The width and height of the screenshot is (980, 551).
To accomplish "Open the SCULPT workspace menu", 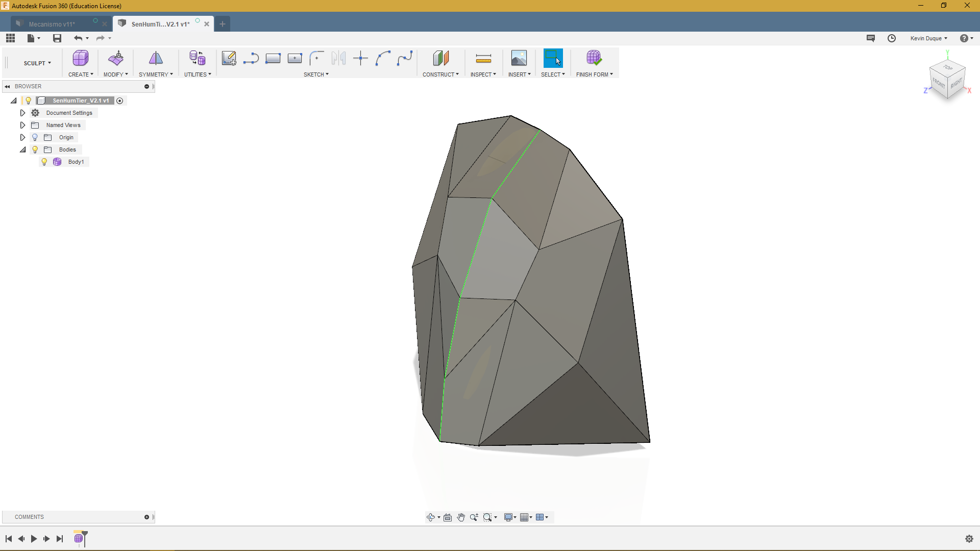I will coord(37,63).
